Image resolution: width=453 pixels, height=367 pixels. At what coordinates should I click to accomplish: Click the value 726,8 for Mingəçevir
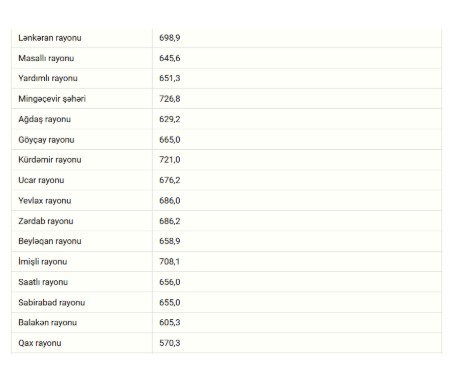click(170, 99)
